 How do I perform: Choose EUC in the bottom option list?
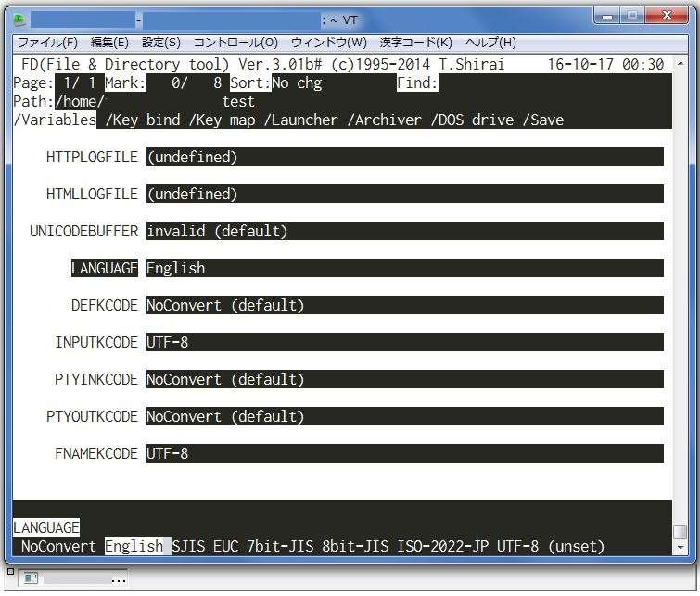(x=226, y=547)
